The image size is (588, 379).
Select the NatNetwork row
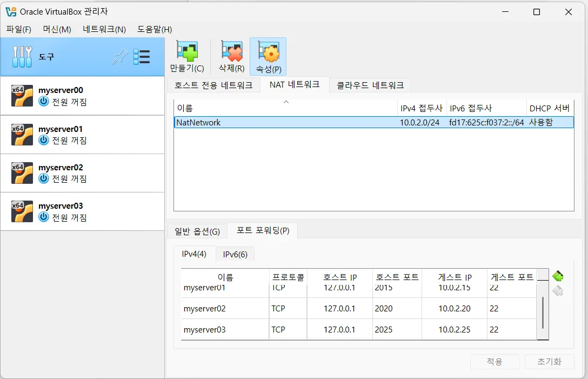(x=374, y=122)
